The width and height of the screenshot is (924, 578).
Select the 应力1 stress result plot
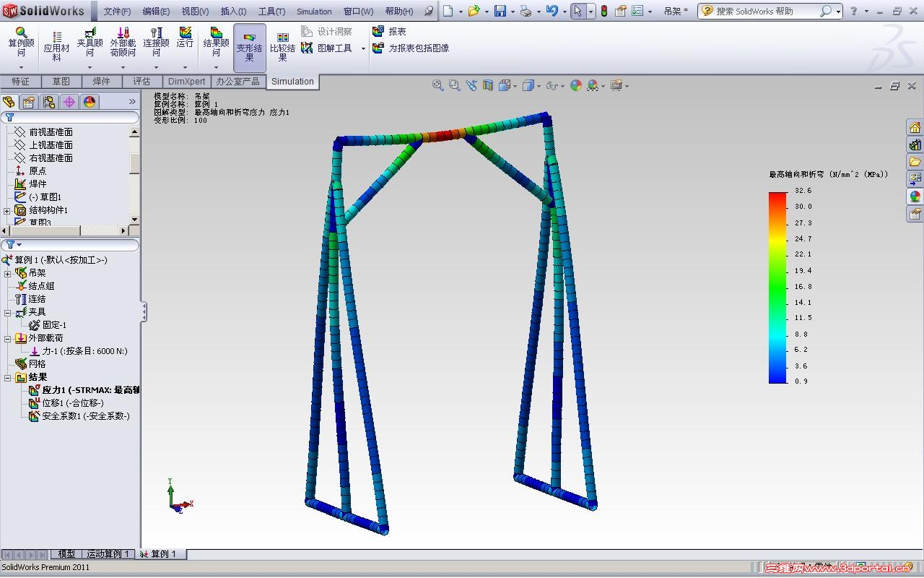click(84, 390)
